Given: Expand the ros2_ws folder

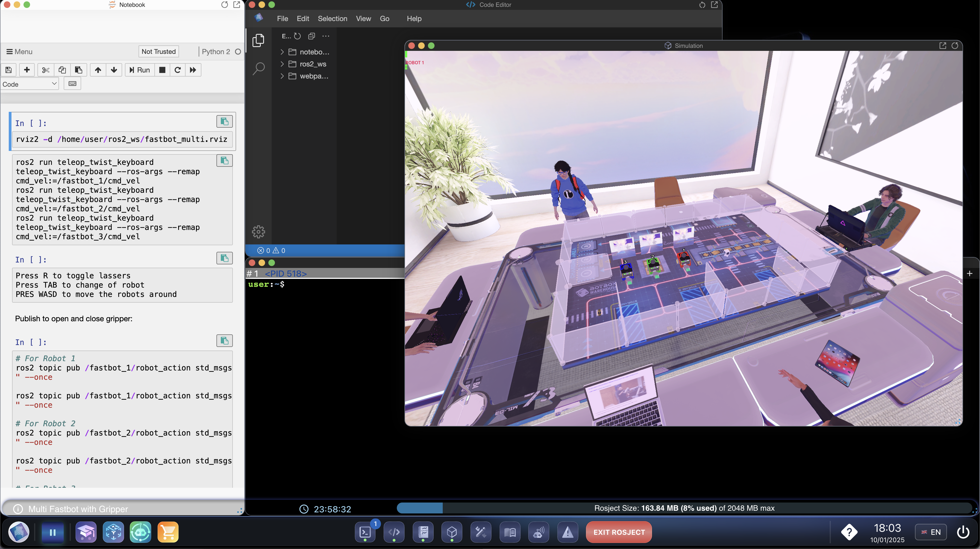Looking at the screenshot, I should coord(312,64).
